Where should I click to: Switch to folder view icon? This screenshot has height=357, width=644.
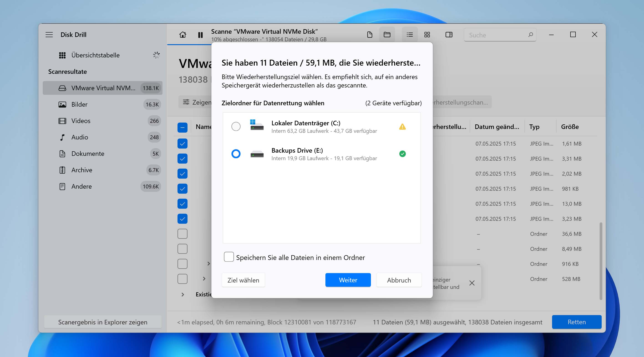click(x=387, y=35)
